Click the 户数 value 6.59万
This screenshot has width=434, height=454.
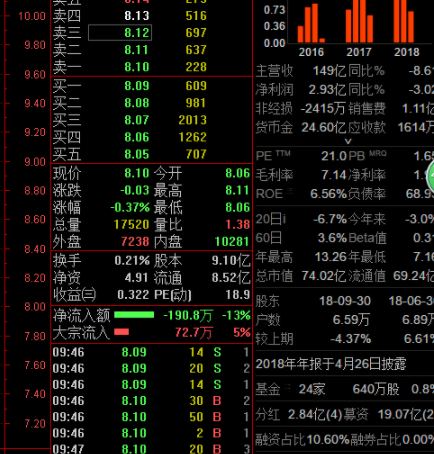point(351,320)
